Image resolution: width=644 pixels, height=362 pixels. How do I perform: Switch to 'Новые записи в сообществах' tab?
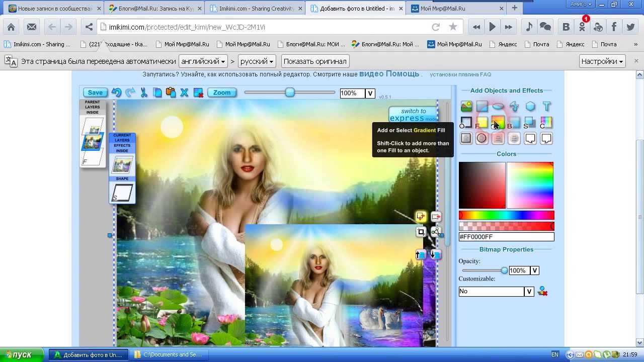54,9
